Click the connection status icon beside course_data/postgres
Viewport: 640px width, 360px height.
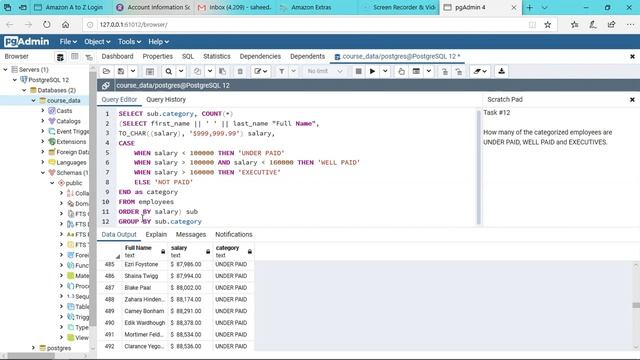pyautogui.click(x=106, y=85)
